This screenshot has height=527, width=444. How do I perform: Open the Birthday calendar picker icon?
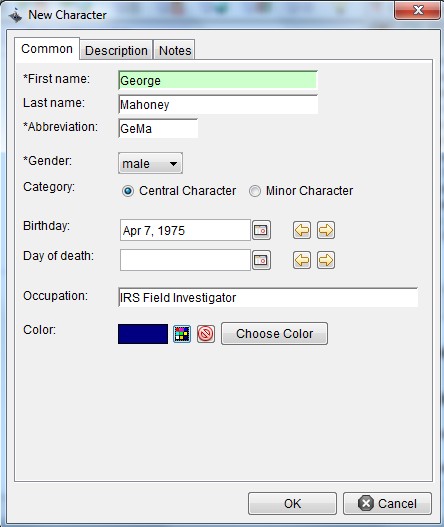pos(261,230)
